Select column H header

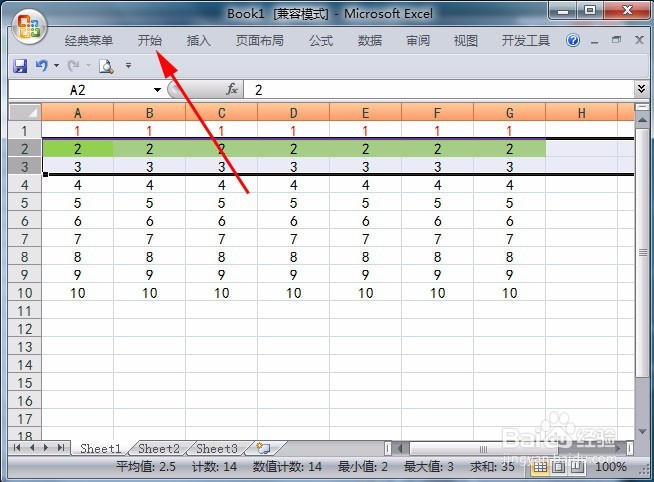[x=581, y=113]
